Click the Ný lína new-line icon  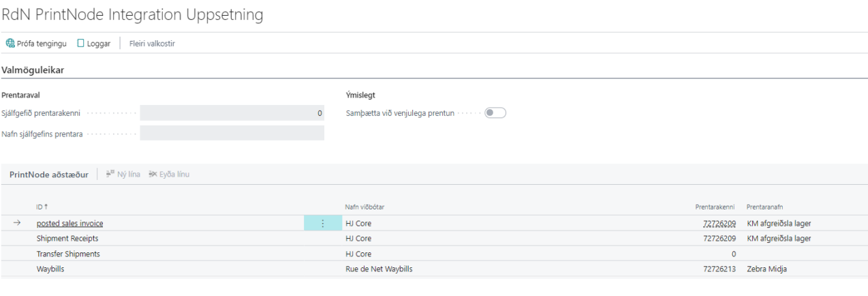[110, 175]
